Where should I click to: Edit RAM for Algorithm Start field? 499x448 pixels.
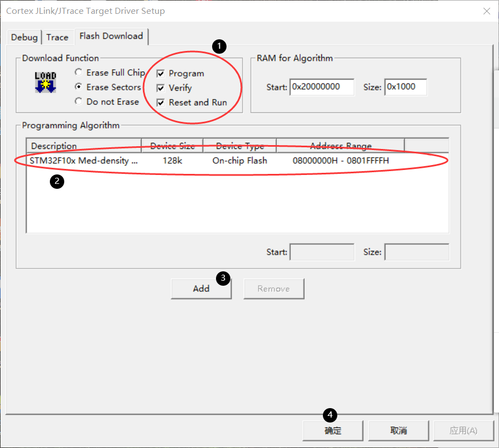322,87
